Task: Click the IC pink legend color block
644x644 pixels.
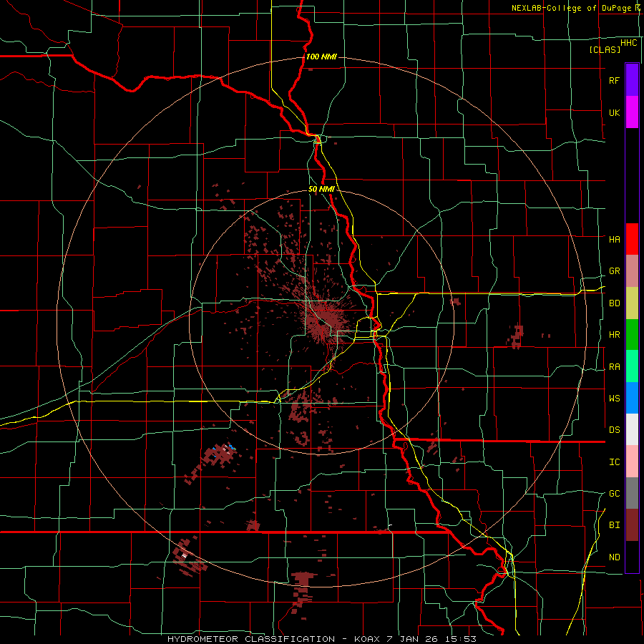Action: (632, 462)
